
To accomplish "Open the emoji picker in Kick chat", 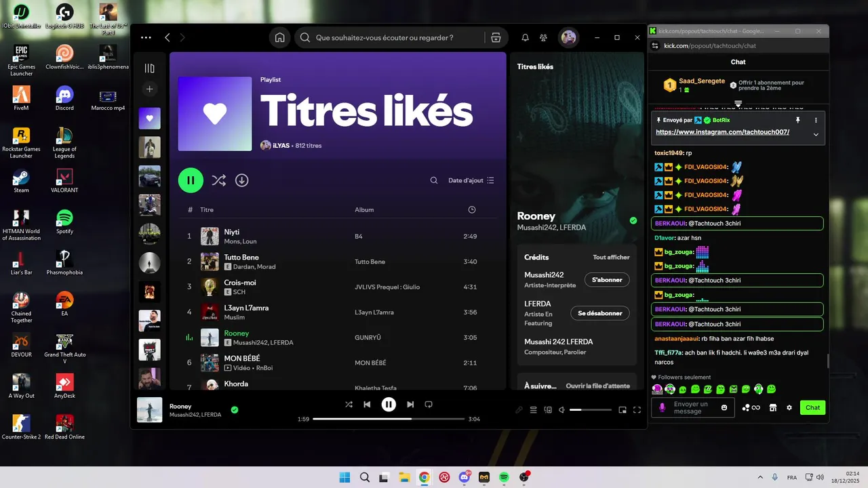I will (724, 407).
